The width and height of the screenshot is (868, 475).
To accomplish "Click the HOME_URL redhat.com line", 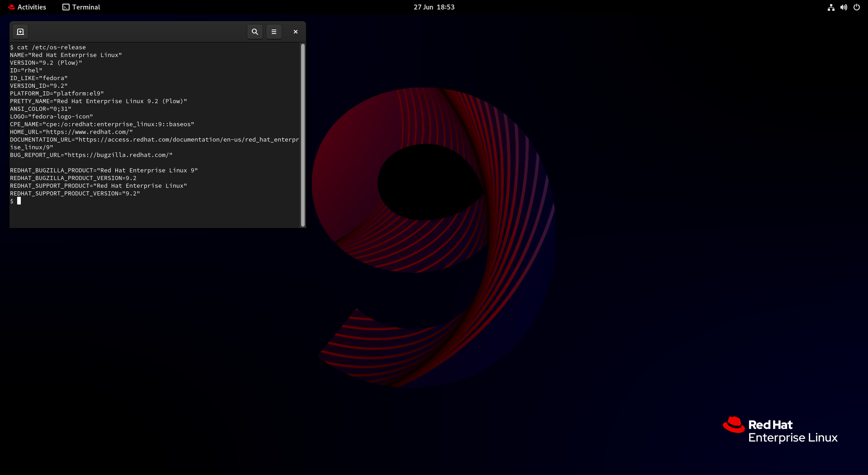I will coord(71,132).
